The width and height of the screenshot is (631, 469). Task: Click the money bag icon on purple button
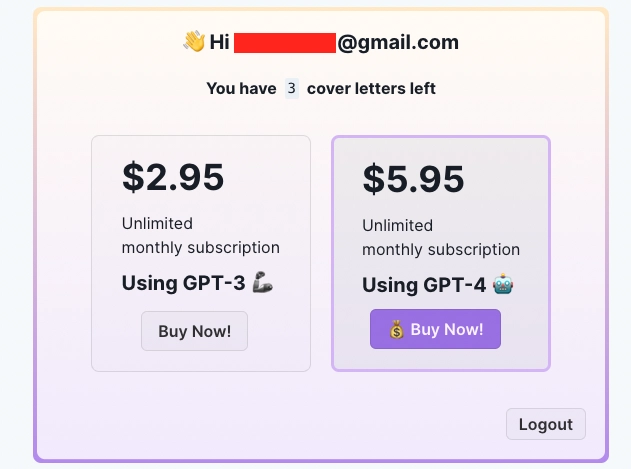(396, 329)
